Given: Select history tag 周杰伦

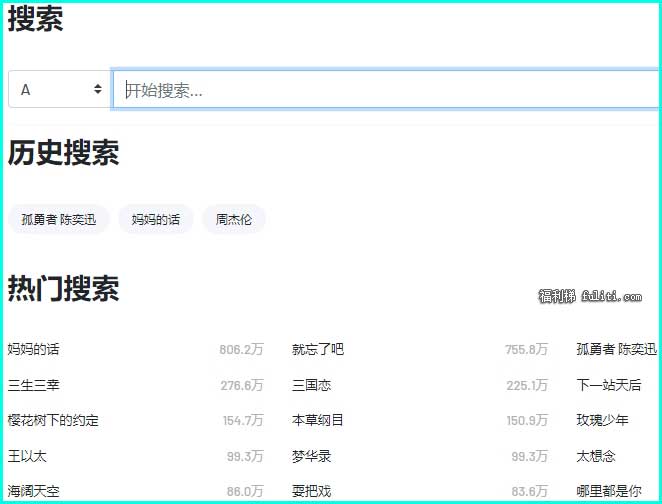Looking at the screenshot, I should click(234, 219).
